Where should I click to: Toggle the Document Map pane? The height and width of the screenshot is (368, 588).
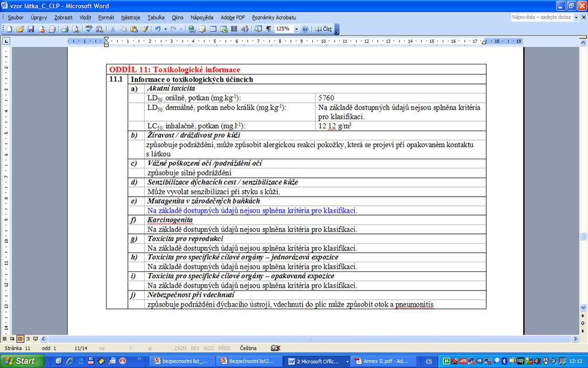[x=258, y=29]
